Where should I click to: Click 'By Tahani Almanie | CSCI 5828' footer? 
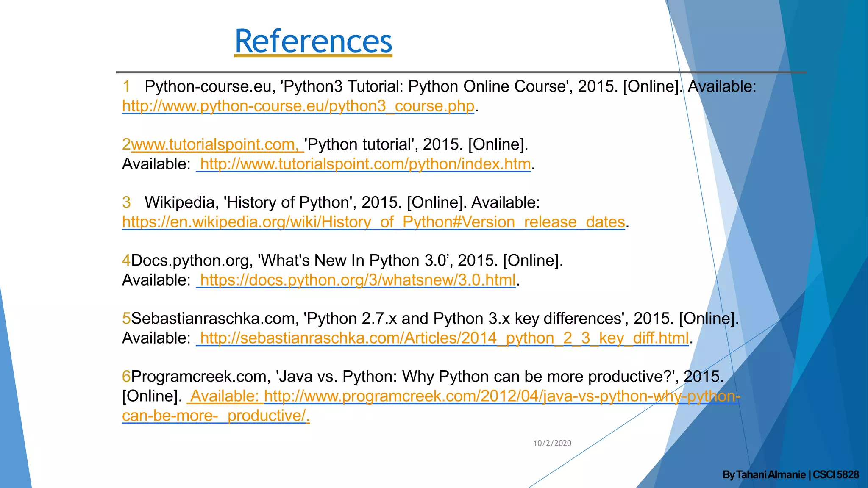click(790, 474)
